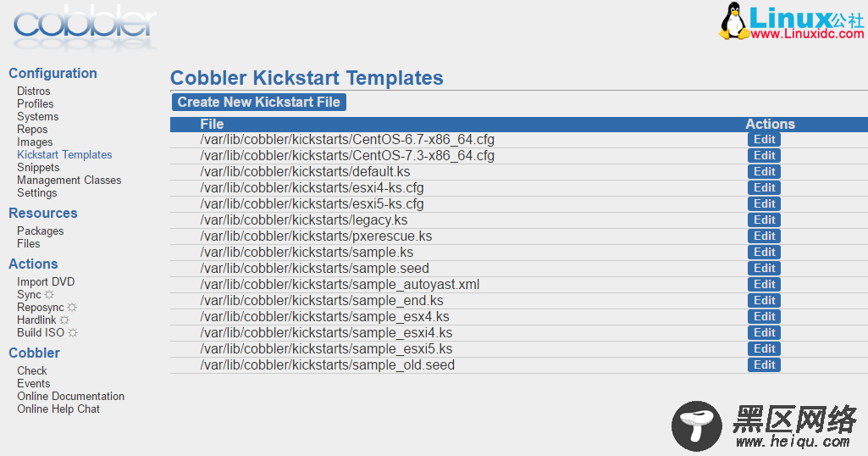Open Distros in Configuration menu
The height and width of the screenshot is (456, 868).
[x=33, y=91]
